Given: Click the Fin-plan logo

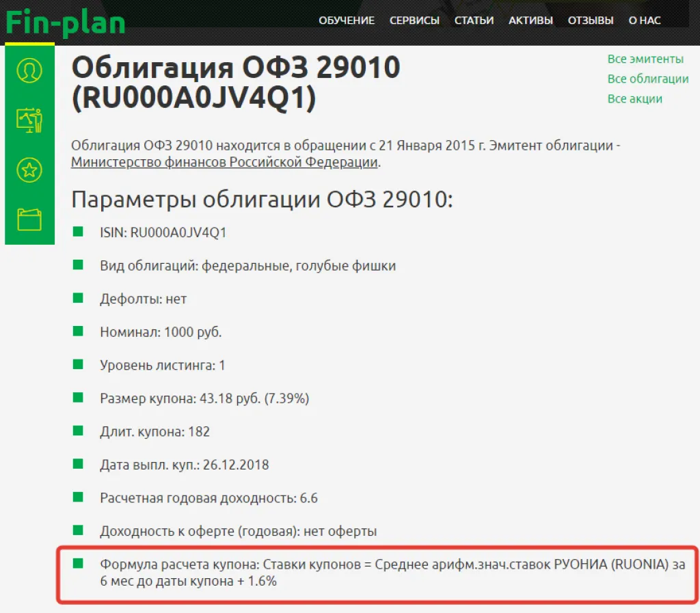Looking at the screenshot, I should tap(65, 21).
